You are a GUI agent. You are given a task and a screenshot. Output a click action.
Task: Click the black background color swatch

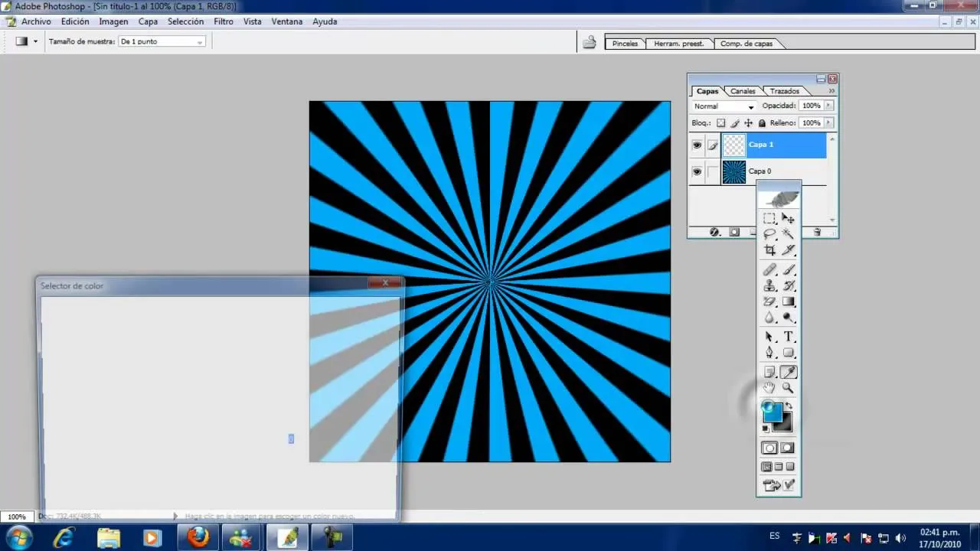pyautogui.click(x=786, y=424)
